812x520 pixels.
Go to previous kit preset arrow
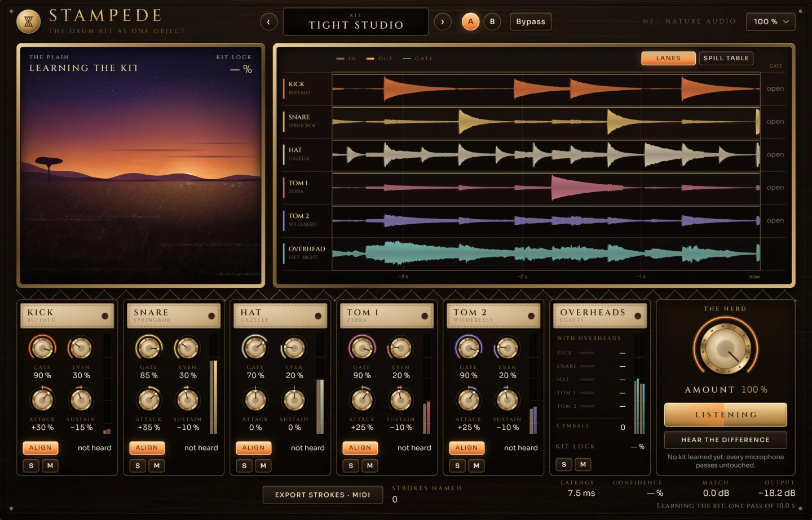pos(268,22)
